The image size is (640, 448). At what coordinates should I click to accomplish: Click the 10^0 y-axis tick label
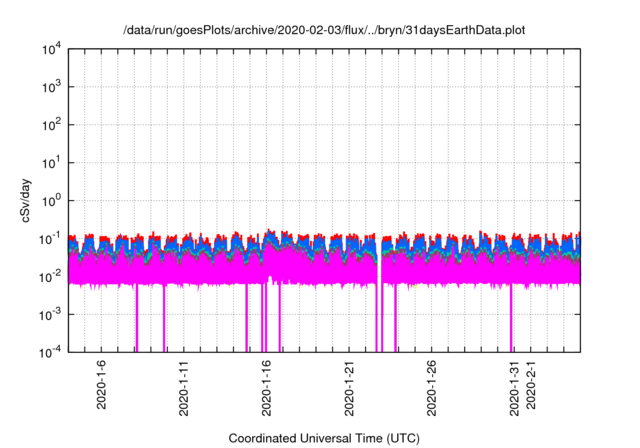[x=52, y=201]
